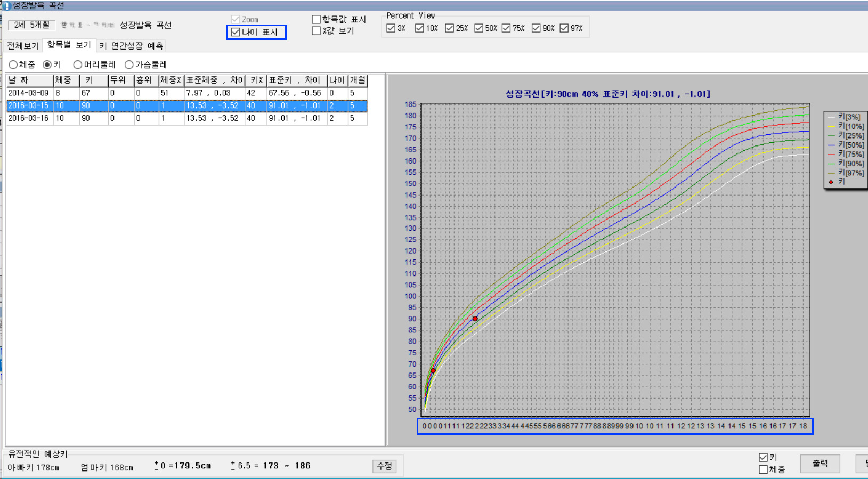Enable the %값 보기 checkbox
868x479 pixels.
316,31
